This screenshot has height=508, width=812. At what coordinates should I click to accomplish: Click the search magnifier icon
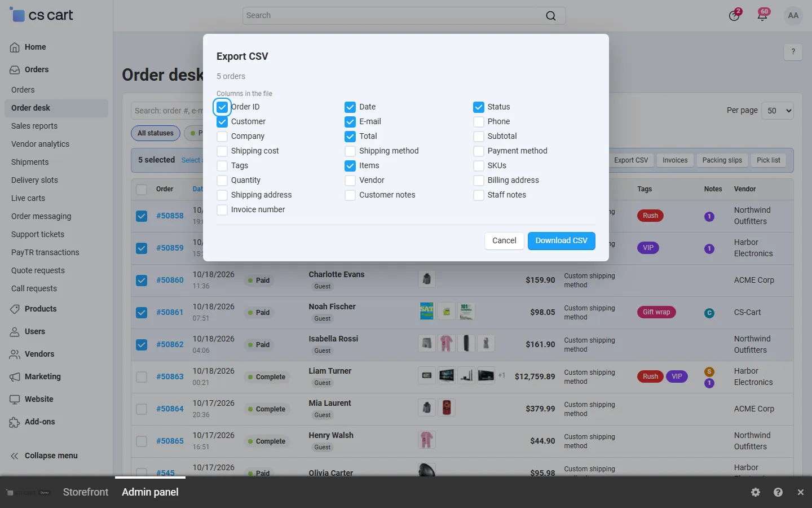(551, 16)
